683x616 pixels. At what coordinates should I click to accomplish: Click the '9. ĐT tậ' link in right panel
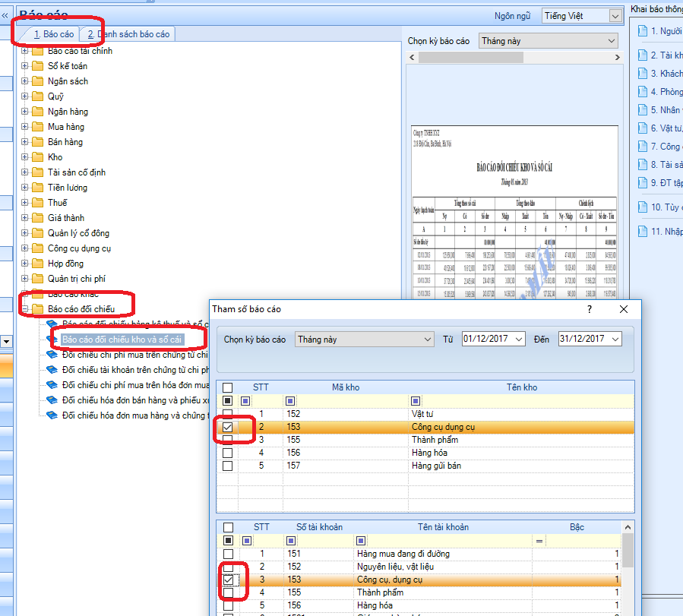[666, 183]
